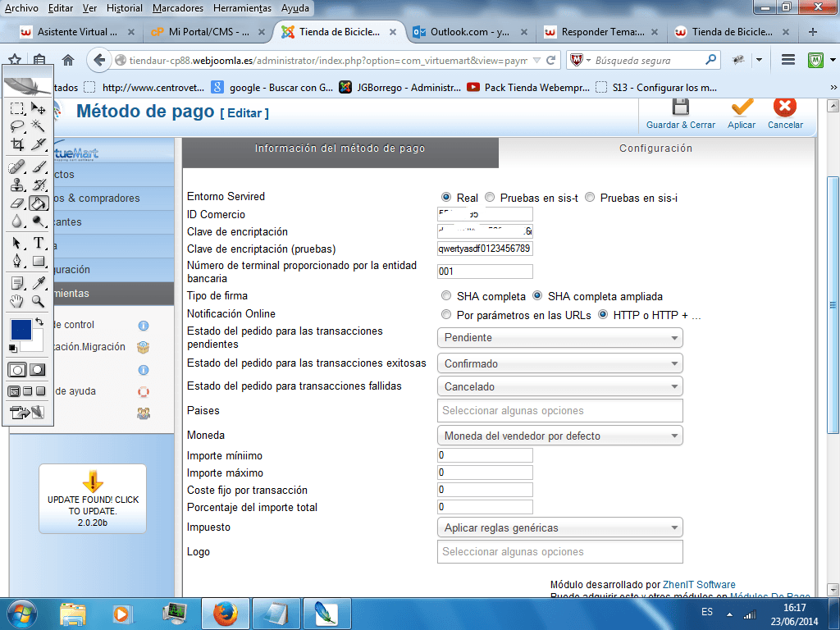Open Historial menu
Viewport: 840px width, 630px height.
point(125,8)
